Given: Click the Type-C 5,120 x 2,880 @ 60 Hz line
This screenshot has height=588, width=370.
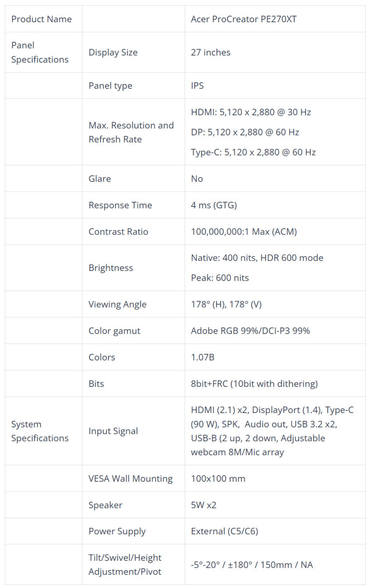Looking at the screenshot, I should (253, 152).
